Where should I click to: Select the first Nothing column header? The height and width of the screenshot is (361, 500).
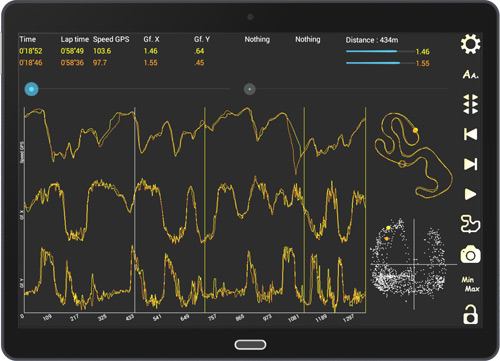257,39
